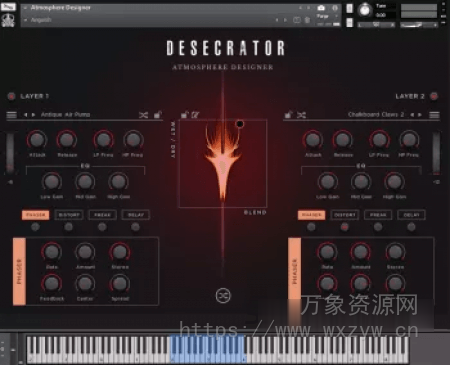
Task: Click Layer 1 LP Freq knob
Action: click(103, 140)
